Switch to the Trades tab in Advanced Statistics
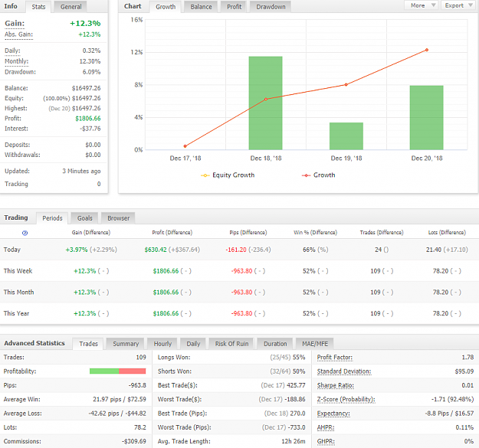 click(x=88, y=344)
